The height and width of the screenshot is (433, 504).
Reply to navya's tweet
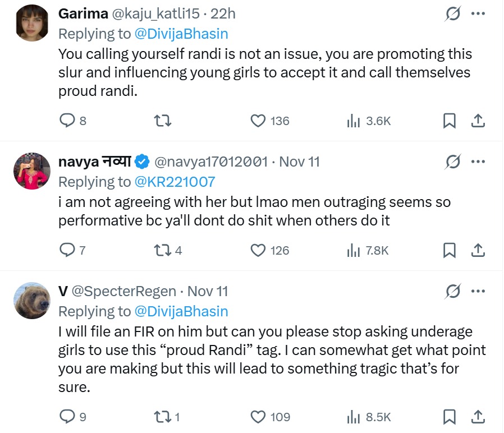click(67, 250)
